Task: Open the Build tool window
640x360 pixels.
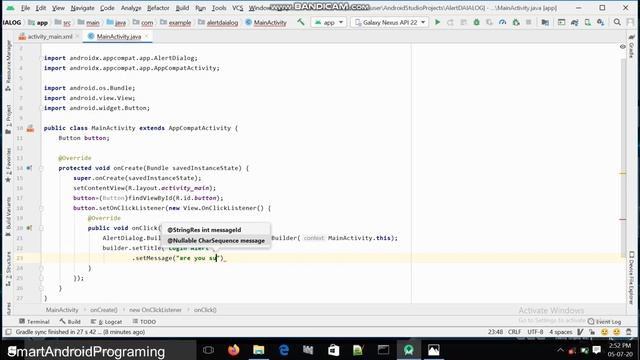Action: pos(70,322)
